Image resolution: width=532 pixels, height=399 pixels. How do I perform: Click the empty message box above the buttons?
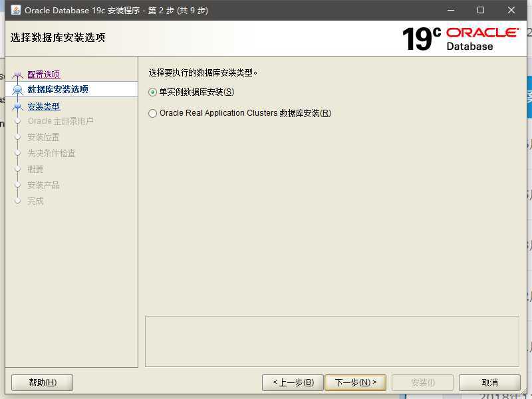[x=332, y=341]
